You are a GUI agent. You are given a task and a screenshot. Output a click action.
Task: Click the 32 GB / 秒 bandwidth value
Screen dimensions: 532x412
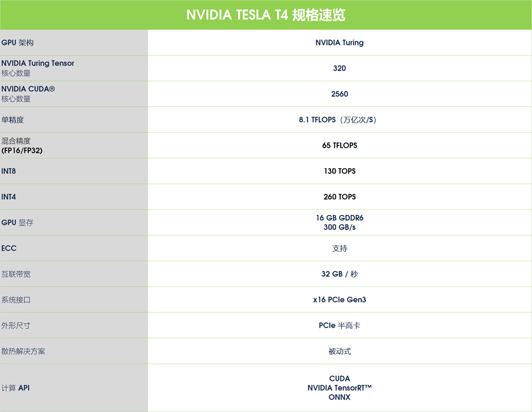pos(340,274)
